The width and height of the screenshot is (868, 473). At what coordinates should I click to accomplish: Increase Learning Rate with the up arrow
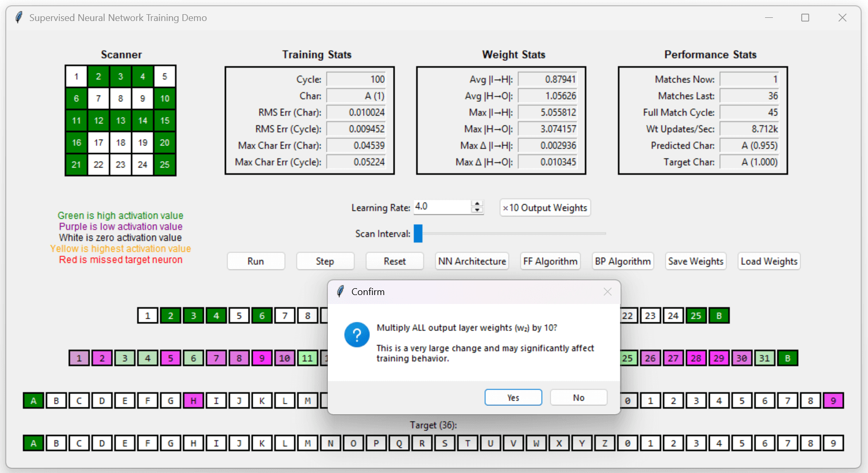[477, 204]
